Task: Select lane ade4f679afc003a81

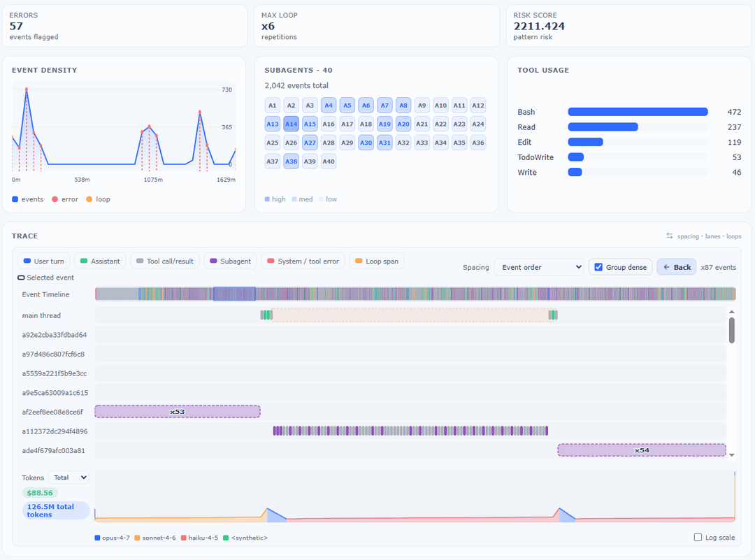Action: point(53,451)
